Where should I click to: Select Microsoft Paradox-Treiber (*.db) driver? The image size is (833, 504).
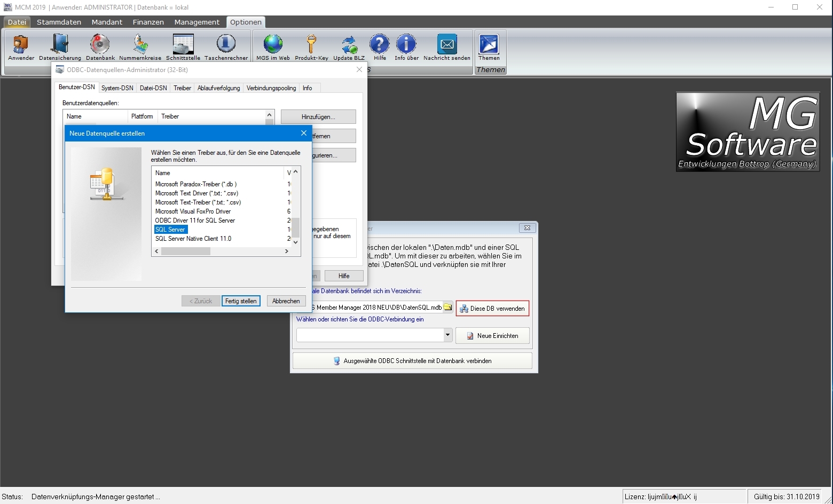click(196, 184)
